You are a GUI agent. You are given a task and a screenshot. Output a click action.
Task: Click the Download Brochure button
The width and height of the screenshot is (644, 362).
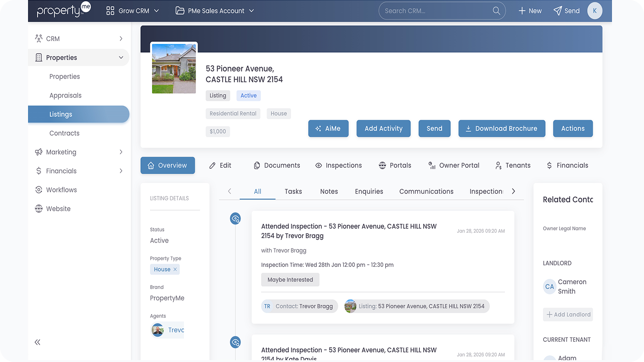(501, 128)
